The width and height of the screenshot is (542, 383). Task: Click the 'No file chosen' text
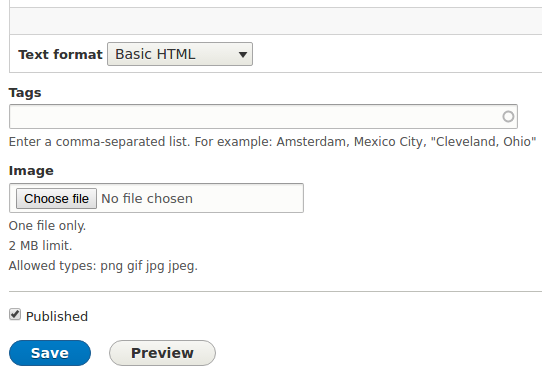tap(147, 198)
